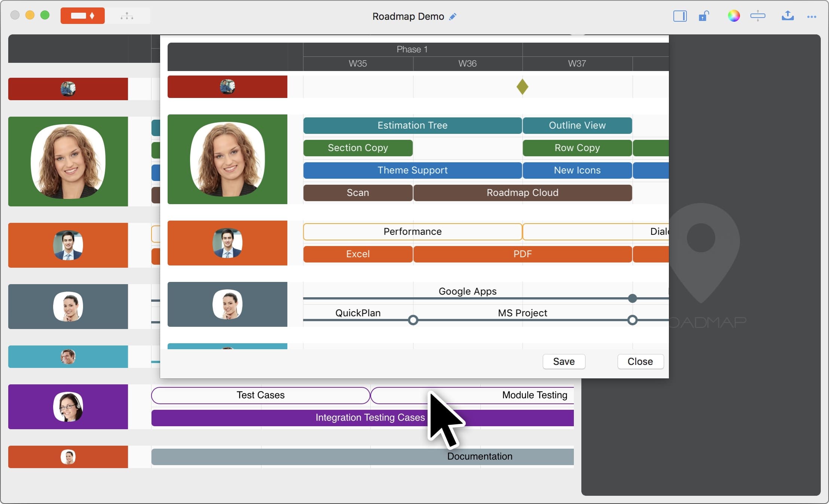Switch to roadmap timeline view mode
The height and width of the screenshot is (504, 829).
[x=83, y=16]
